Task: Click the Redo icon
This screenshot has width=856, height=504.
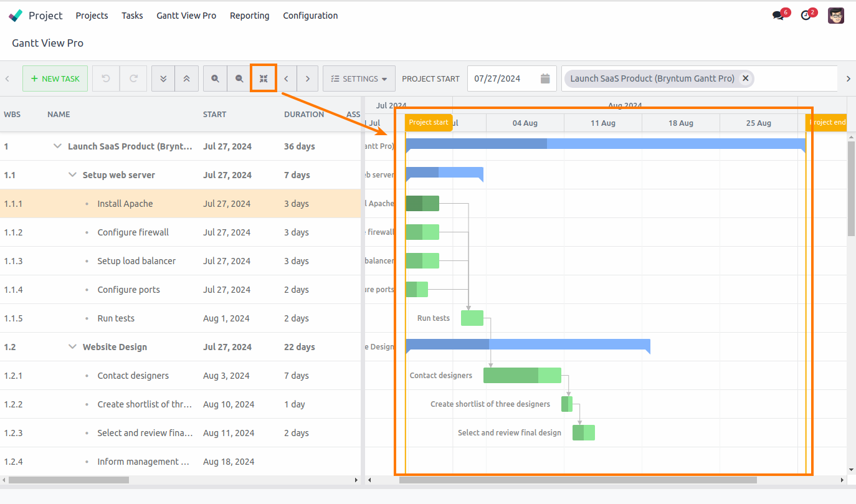Action: 133,78
